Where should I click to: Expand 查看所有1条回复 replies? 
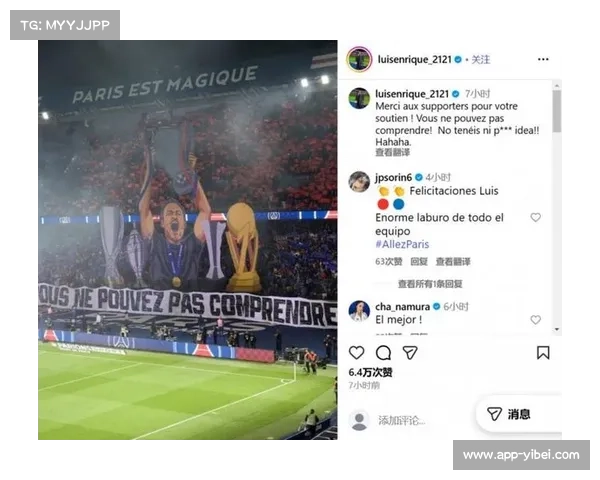tap(430, 284)
